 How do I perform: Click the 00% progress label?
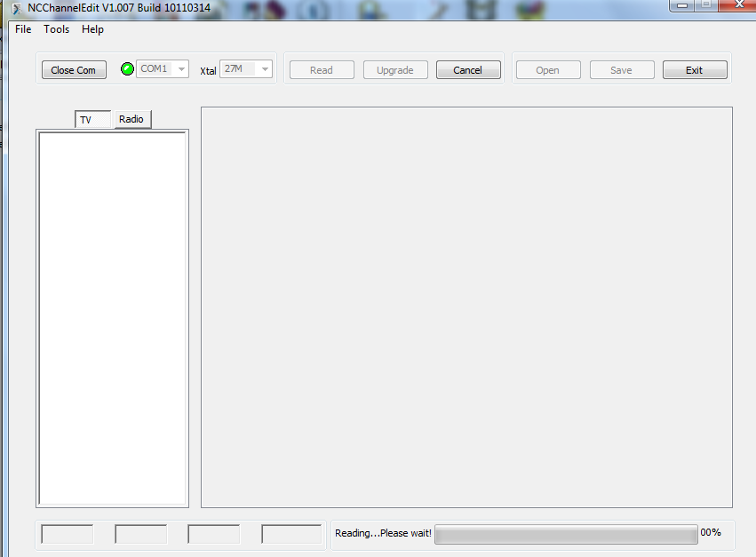click(x=711, y=532)
